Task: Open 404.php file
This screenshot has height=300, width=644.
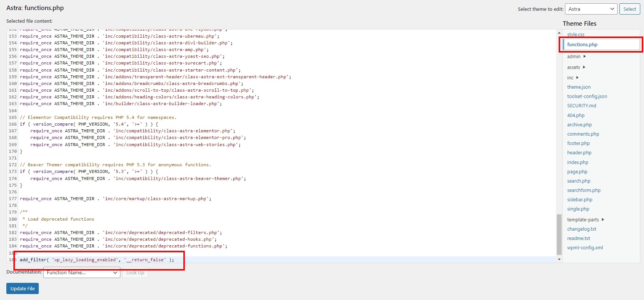Action: coord(576,115)
